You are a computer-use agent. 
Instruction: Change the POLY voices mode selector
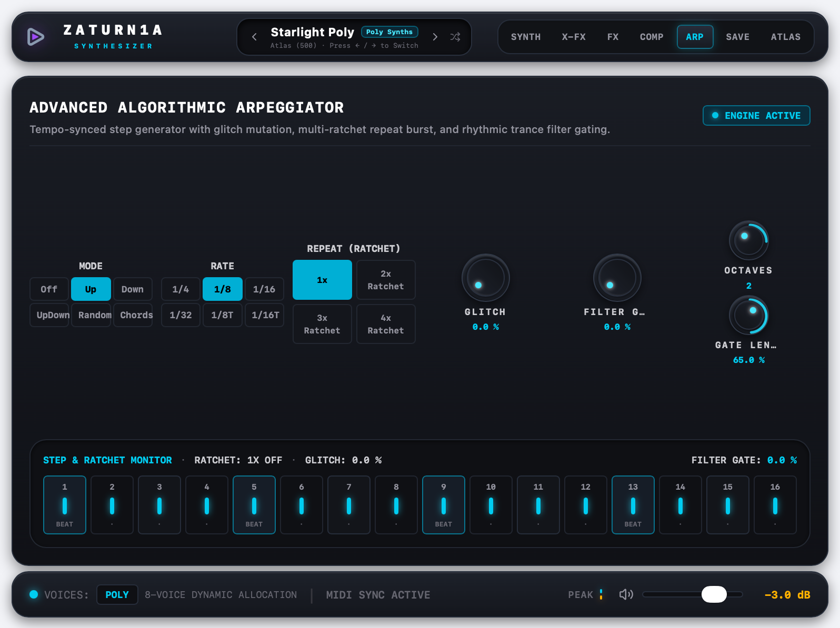tap(117, 595)
